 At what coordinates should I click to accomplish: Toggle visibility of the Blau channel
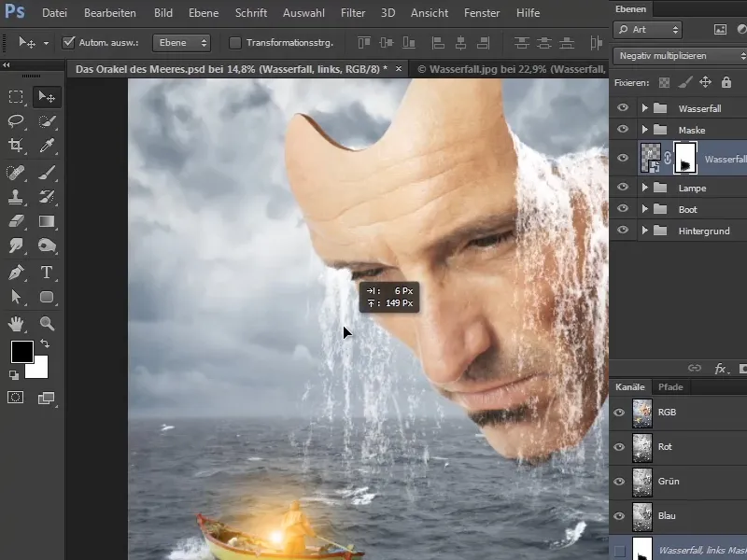619,516
